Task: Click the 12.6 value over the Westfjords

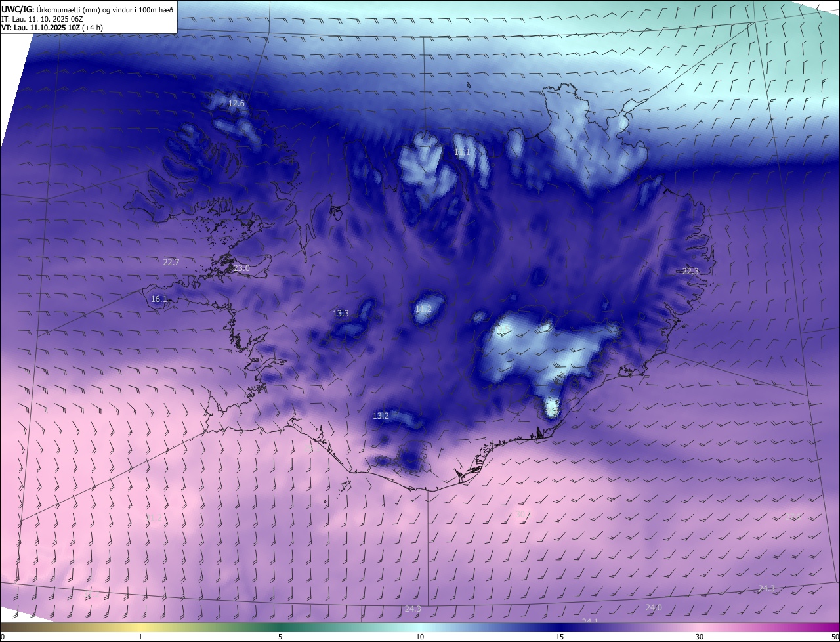Action: coord(236,104)
